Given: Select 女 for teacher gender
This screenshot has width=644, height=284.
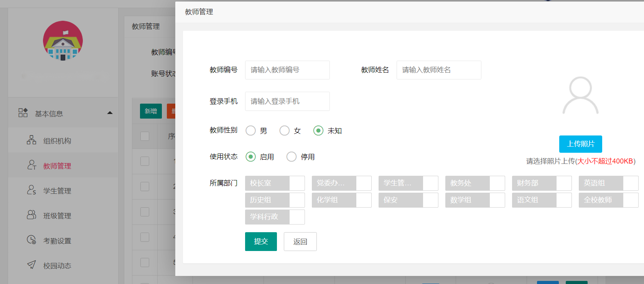Looking at the screenshot, I should tap(285, 131).
